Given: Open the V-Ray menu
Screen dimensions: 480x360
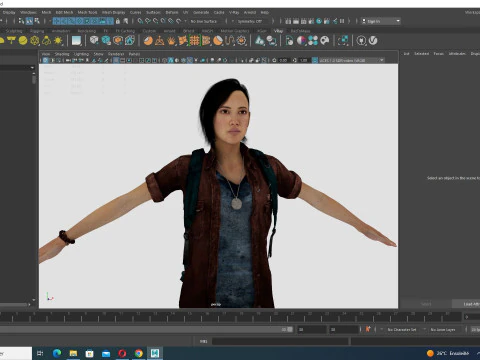Looking at the screenshot, I should [234, 12].
